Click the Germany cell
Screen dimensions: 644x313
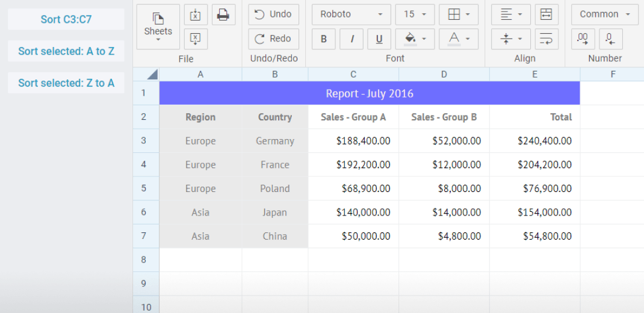(x=275, y=141)
